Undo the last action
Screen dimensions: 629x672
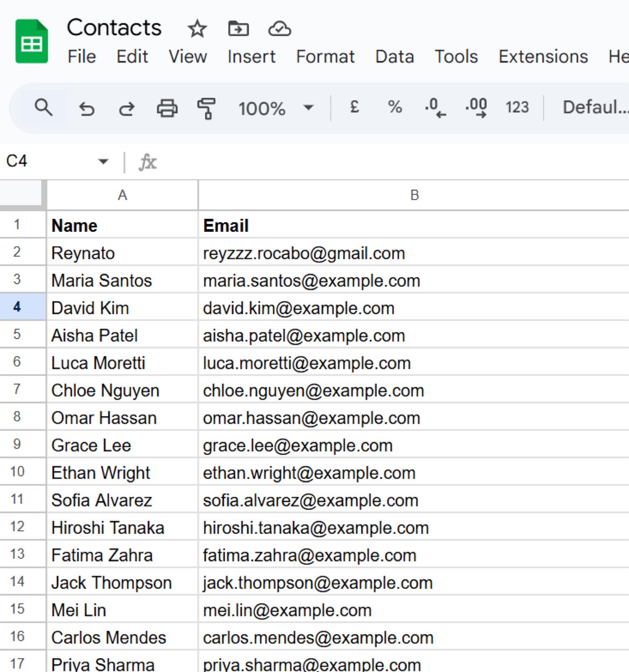86,108
